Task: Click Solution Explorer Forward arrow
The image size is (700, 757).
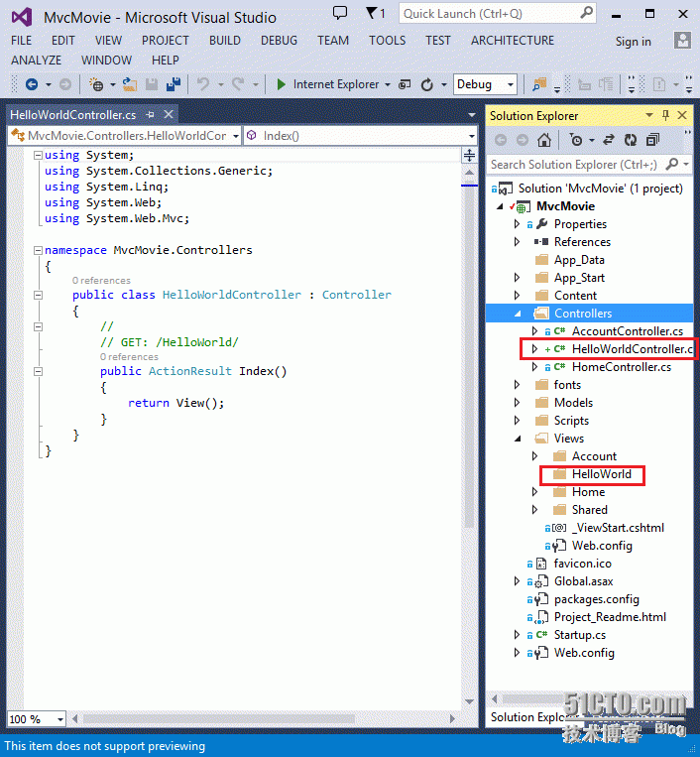Action: click(523, 140)
